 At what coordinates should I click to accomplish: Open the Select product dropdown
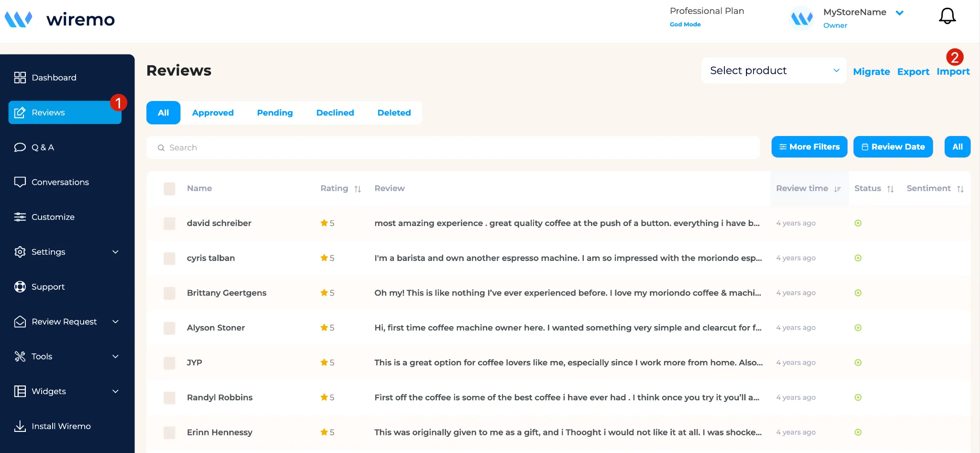pos(773,70)
